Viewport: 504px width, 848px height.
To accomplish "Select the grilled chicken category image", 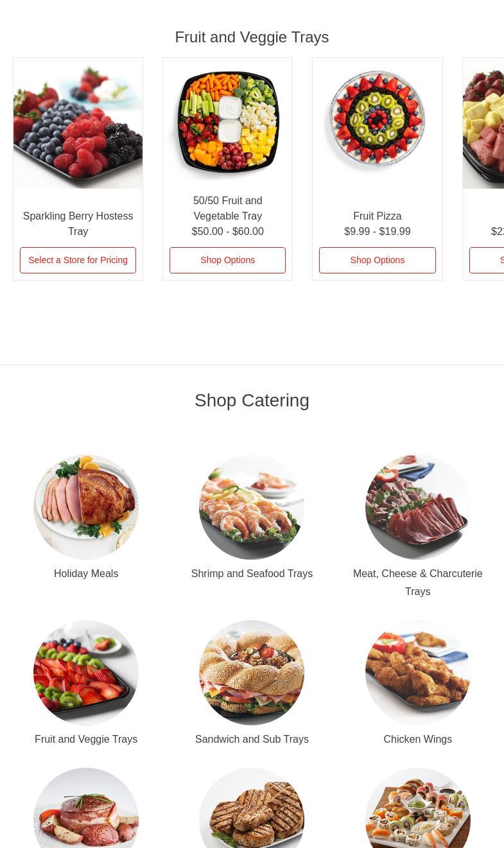I will [252, 808].
